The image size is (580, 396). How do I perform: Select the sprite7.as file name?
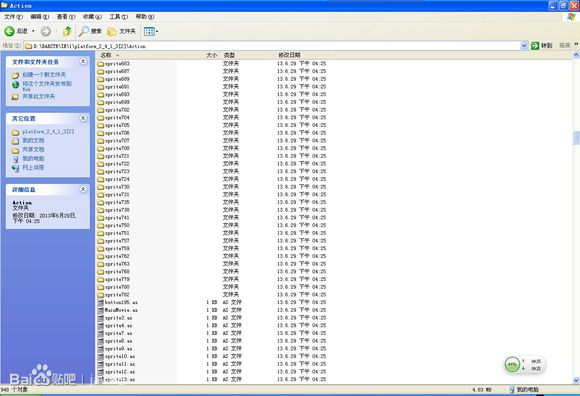tap(118, 334)
